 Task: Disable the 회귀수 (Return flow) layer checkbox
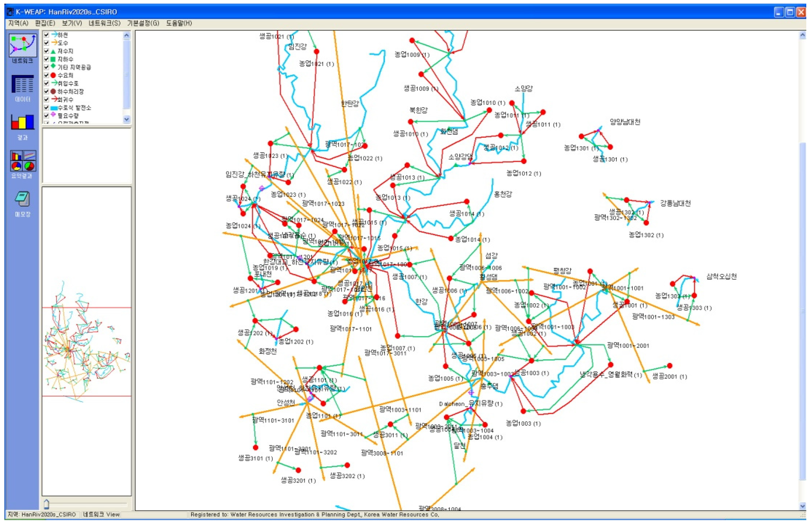[47, 100]
